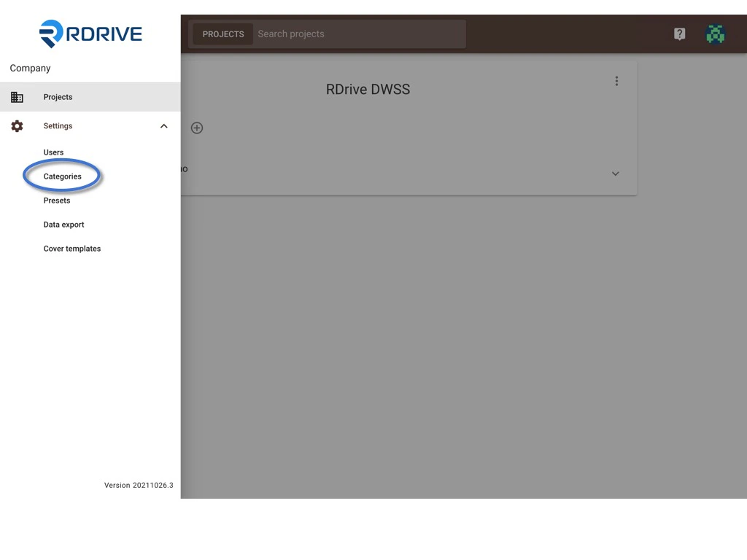Expand the RDrive DWSS card details chevron
This screenshot has height=560, width=747.
pos(615,174)
